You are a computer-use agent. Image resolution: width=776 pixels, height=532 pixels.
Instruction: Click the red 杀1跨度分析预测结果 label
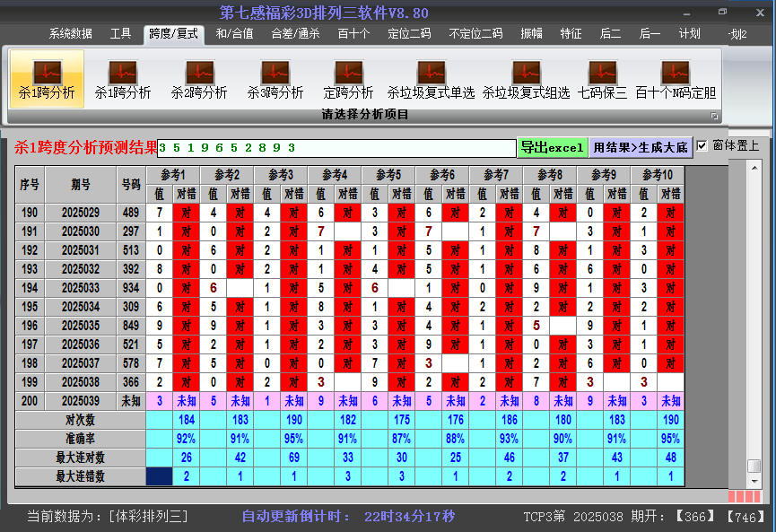(x=85, y=147)
